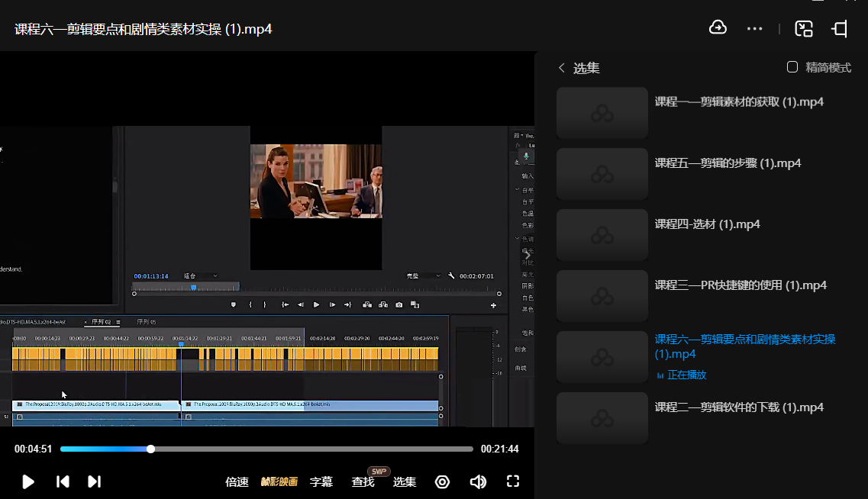
Task: Play 课程三—PR快捷键的使用 video
Action: coord(741,285)
